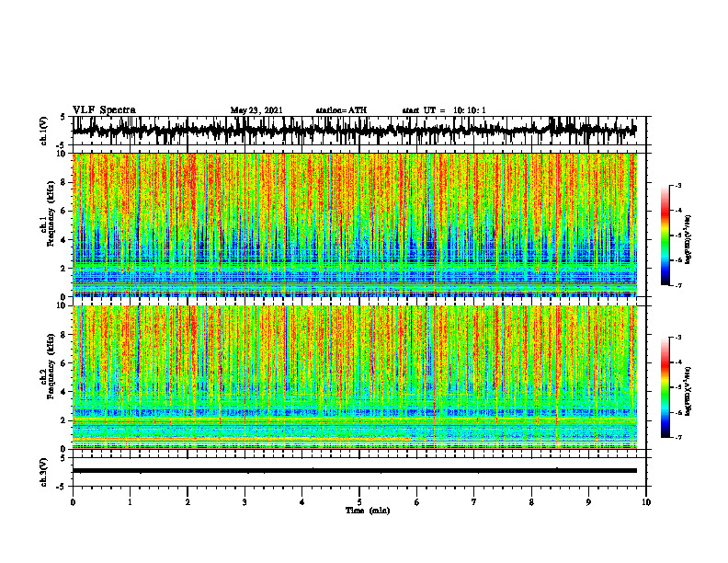The width and height of the screenshot is (728, 563).
Task: Click inside the ch.1 spectrogram plot
Action: coord(355,224)
